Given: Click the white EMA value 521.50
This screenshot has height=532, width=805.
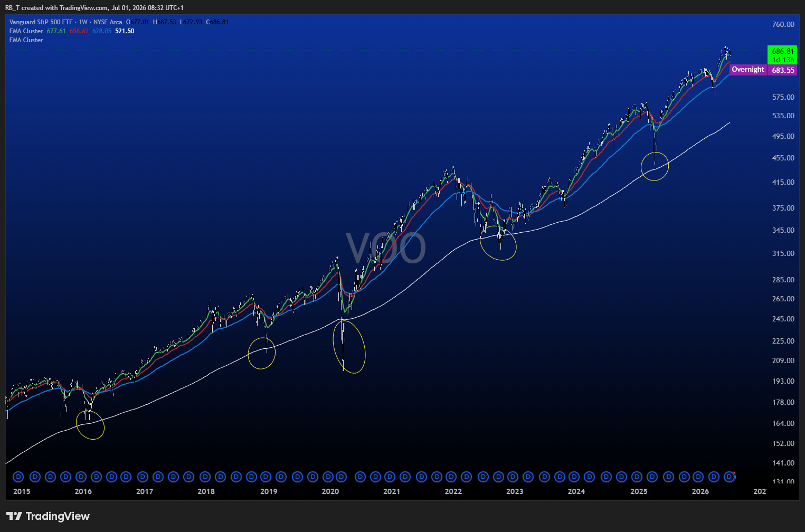Looking at the screenshot, I should pos(125,31).
